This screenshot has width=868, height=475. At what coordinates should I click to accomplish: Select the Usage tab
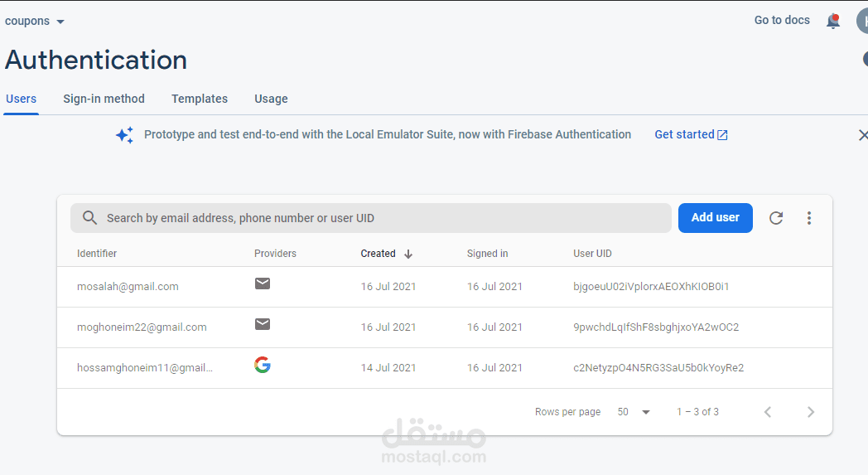pos(271,99)
